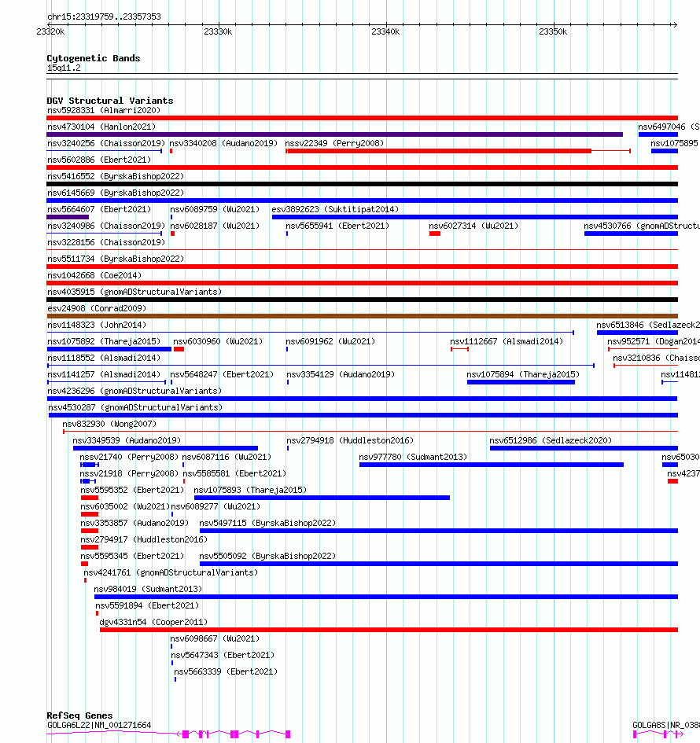Select nsv1141257 (Alsmadi2014) label
Image resolution: width=700 pixels, height=743 pixels.
[104, 375]
